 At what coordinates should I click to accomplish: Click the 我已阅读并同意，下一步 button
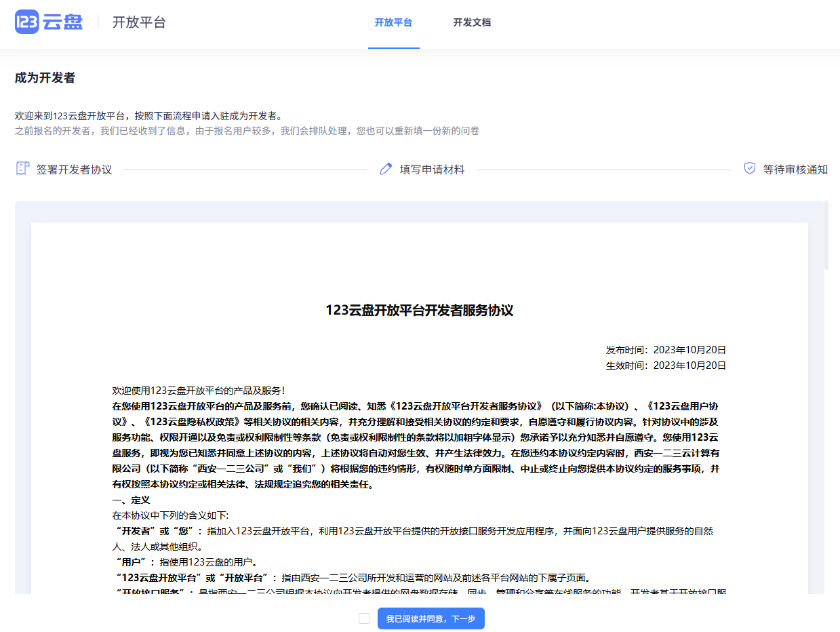tap(431, 618)
